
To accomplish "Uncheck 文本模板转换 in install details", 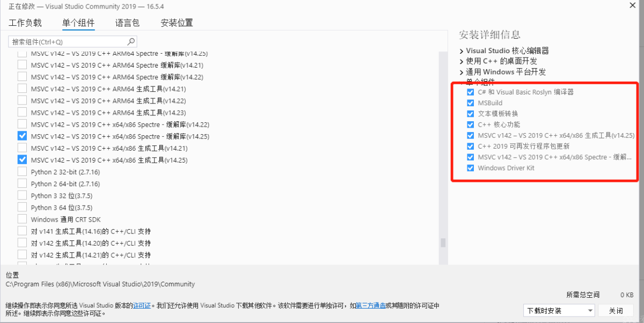I will coord(471,114).
